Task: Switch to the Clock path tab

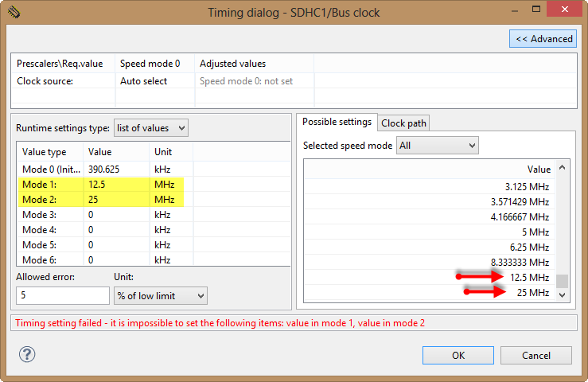Action: (x=404, y=123)
